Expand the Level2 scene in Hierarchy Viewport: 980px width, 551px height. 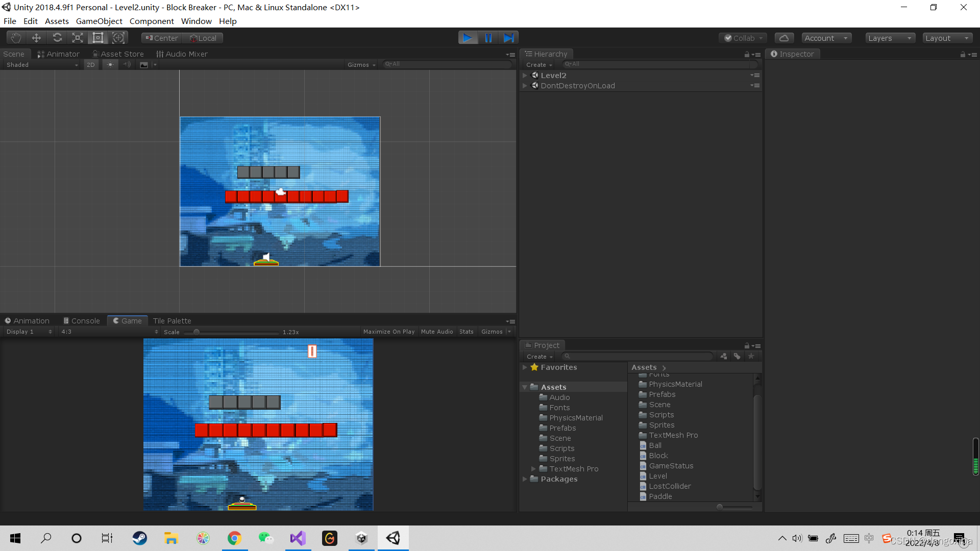pyautogui.click(x=525, y=76)
